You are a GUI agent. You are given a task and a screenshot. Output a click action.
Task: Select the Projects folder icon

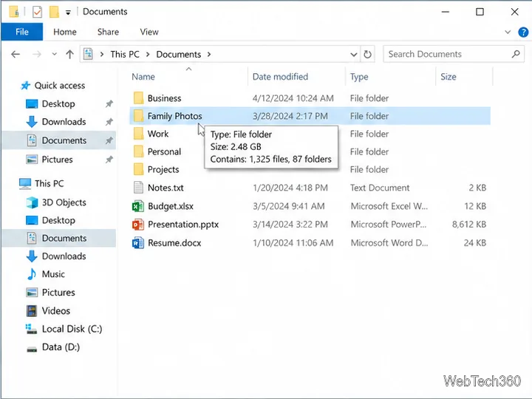tap(138, 169)
